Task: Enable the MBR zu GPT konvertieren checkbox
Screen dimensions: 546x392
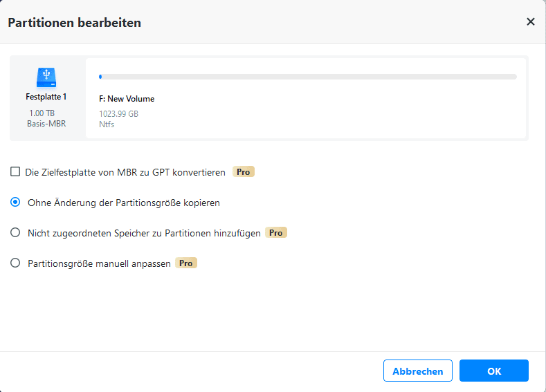Action: pos(15,172)
